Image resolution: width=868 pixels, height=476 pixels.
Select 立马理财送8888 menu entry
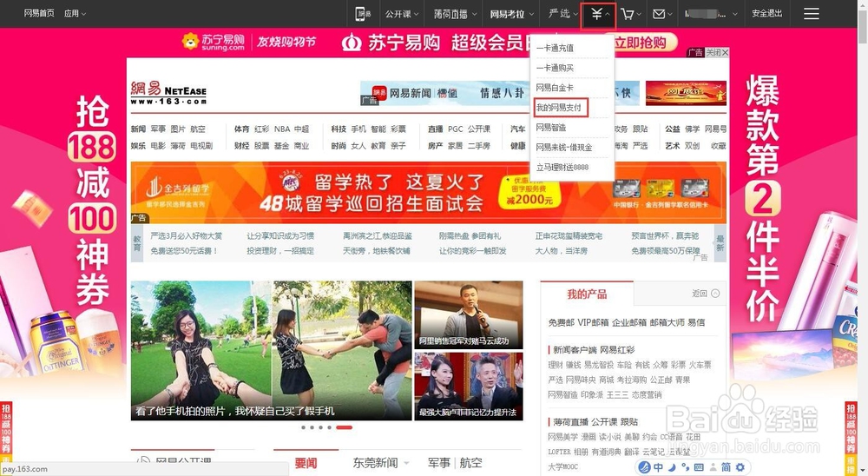click(x=562, y=168)
